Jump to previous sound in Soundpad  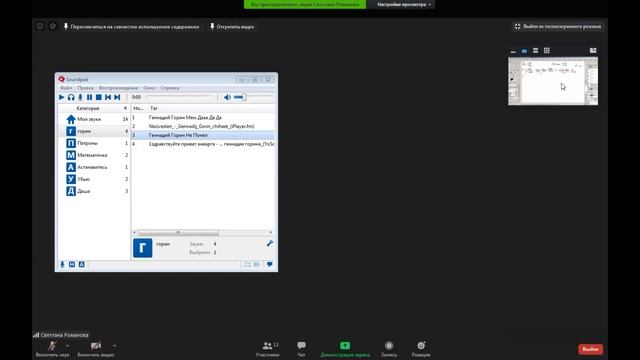click(x=108, y=97)
